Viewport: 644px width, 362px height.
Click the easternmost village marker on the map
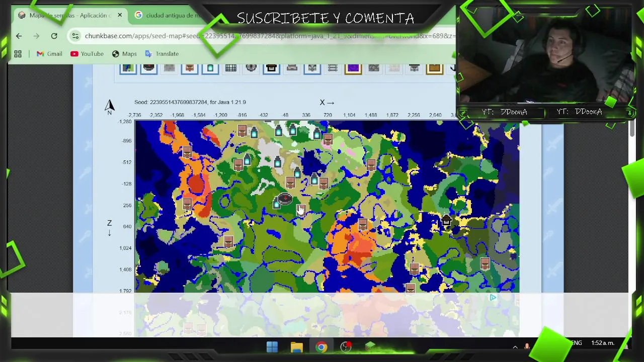(485, 263)
